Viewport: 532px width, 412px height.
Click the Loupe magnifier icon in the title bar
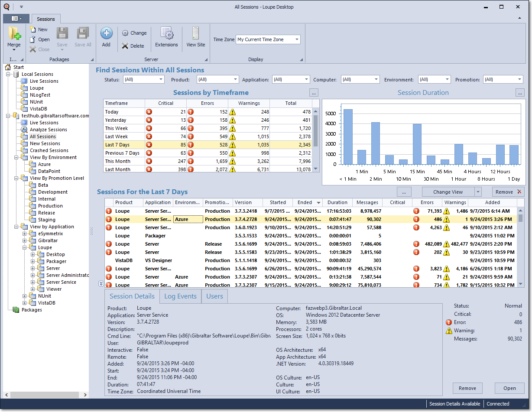tap(6, 6)
